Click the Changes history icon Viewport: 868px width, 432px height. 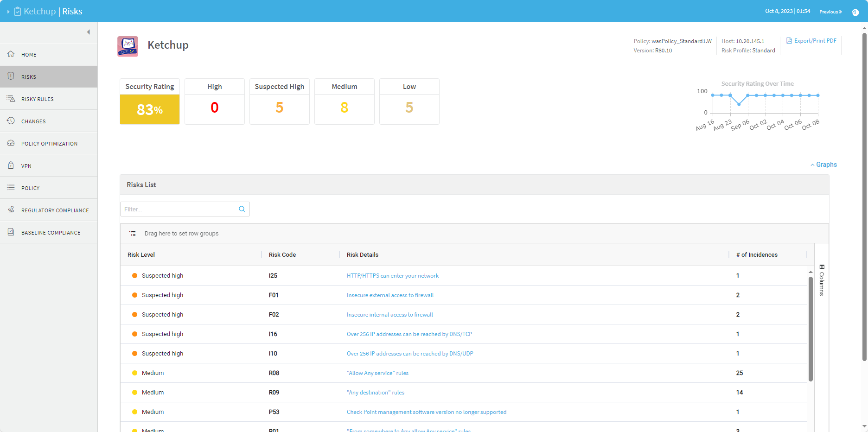pyautogui.click(x=11, y=121)
